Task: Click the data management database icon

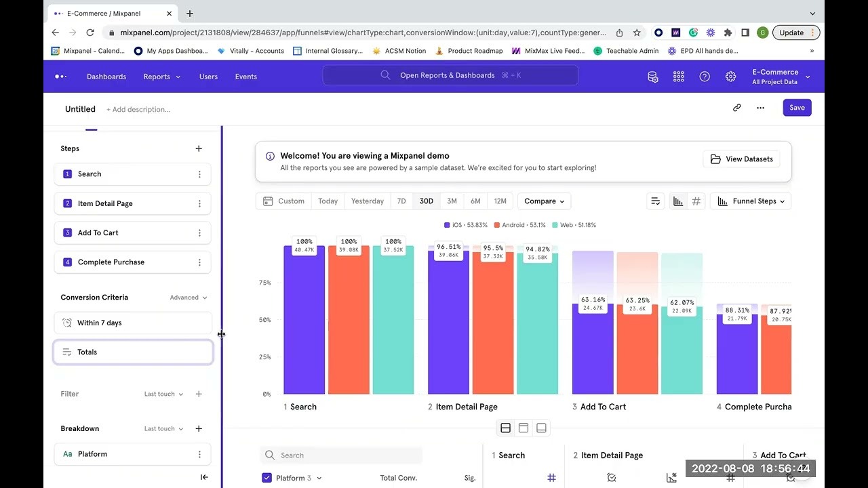Action: point(653,77)
